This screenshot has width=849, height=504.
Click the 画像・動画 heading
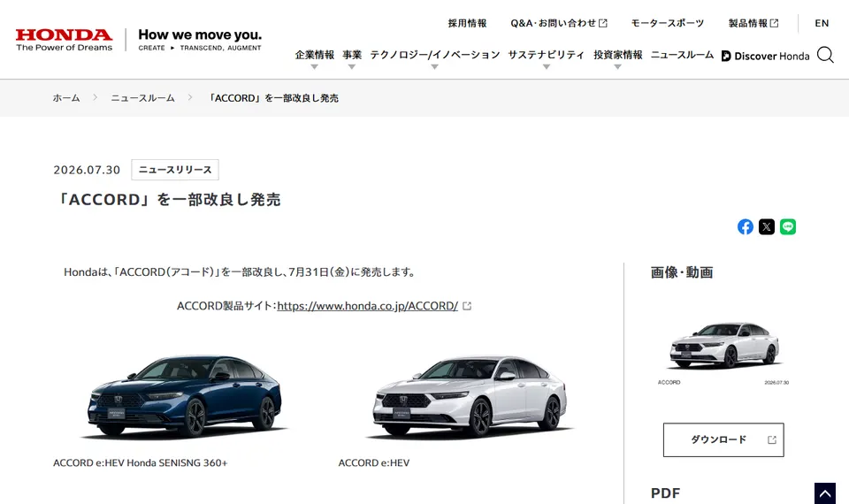(x=682, y=272)
